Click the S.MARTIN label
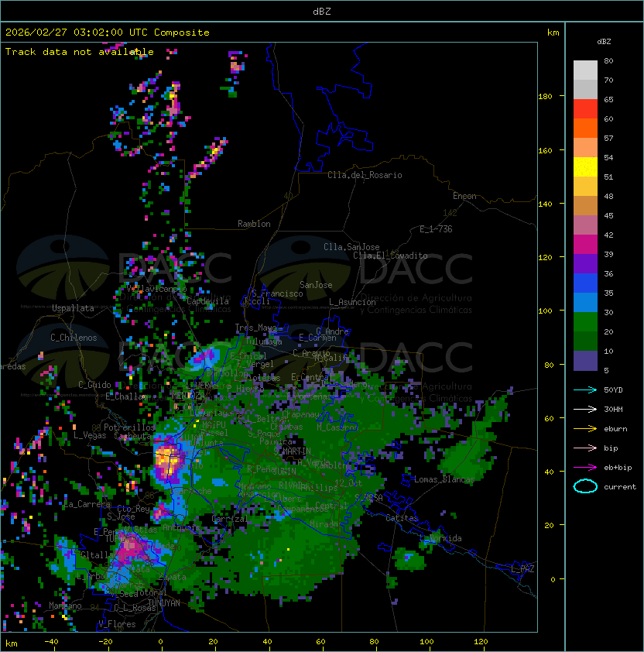The image size is (644, 652). (x=292, y=451)
